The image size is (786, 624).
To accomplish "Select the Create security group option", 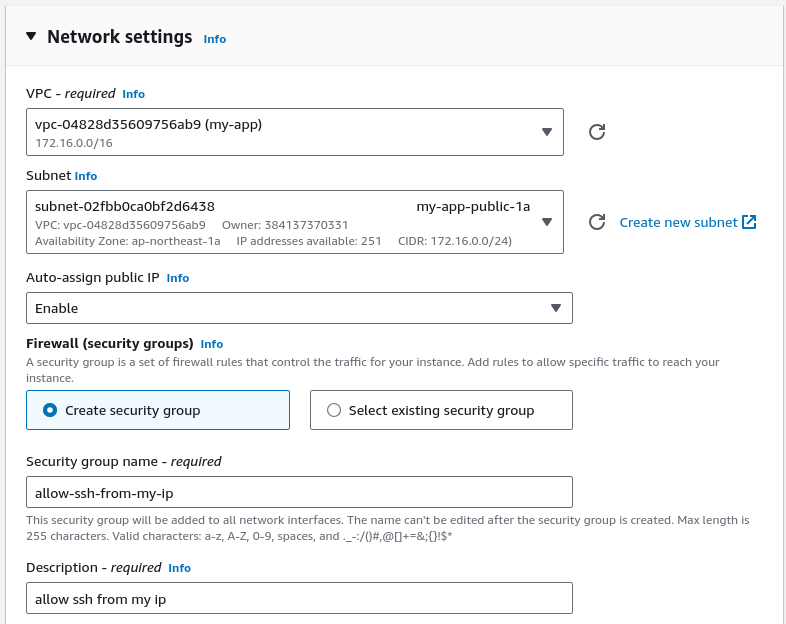I will (x=51, y=410).
